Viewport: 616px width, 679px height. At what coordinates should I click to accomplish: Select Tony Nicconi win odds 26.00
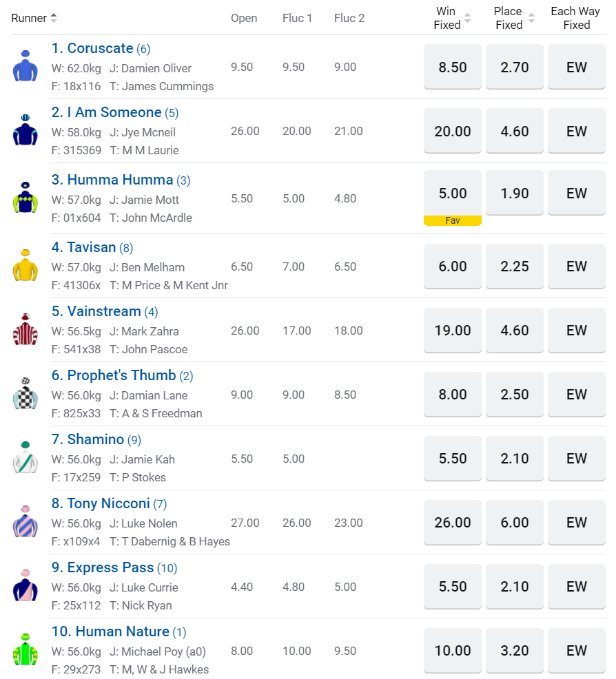[453, 523]
